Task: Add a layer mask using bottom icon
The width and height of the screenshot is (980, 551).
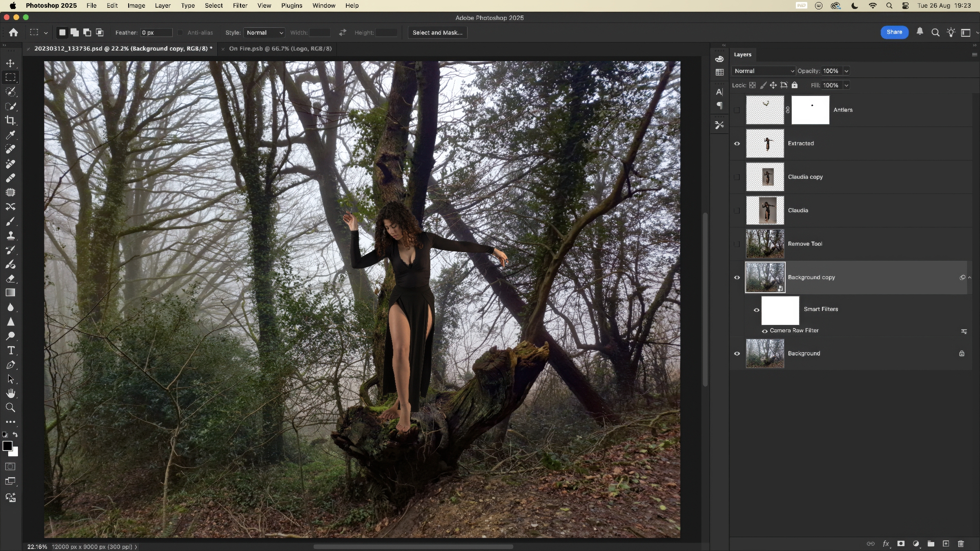Action: [901, 544]
